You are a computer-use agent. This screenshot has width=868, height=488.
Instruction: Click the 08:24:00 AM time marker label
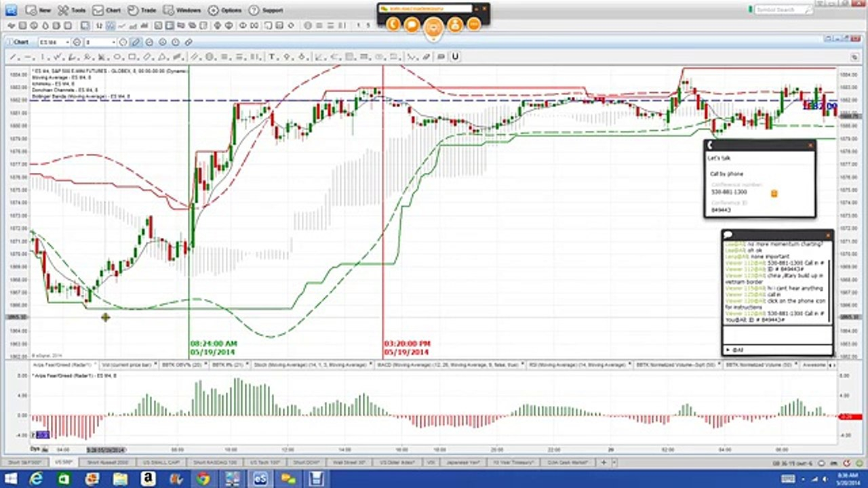click(214, 344)
